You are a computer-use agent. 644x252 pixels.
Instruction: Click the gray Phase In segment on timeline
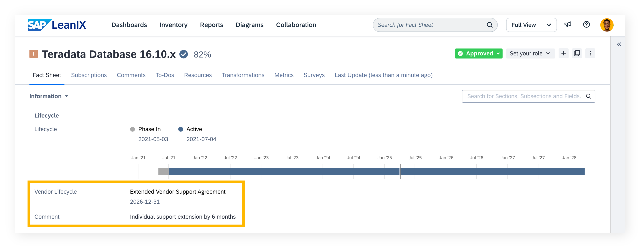[x=163, y=171]
